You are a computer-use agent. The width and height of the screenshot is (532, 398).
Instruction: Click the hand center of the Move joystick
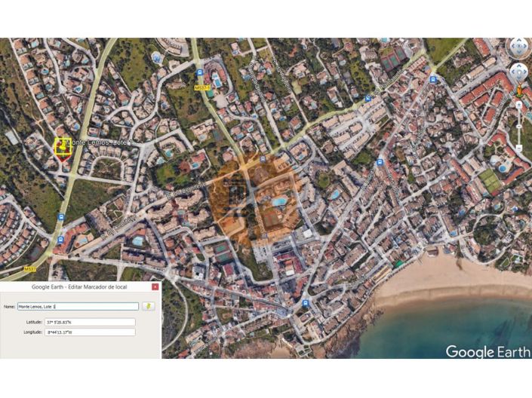518,72
